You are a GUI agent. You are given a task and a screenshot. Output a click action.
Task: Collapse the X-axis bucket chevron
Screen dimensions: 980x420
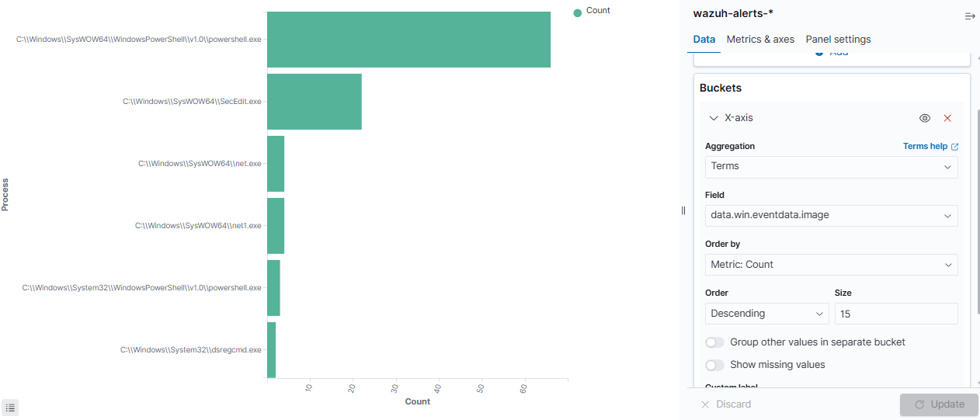point(714,118)
